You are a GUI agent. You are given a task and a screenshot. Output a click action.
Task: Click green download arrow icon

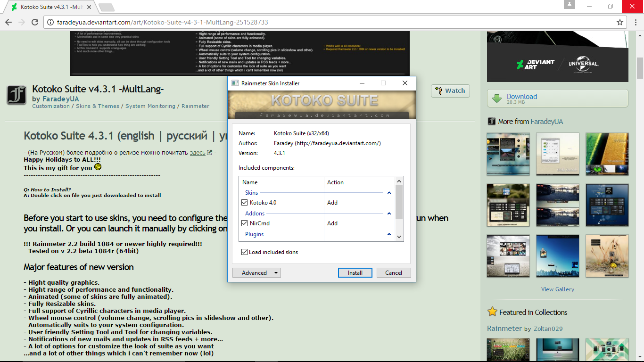tap(497, 99)
